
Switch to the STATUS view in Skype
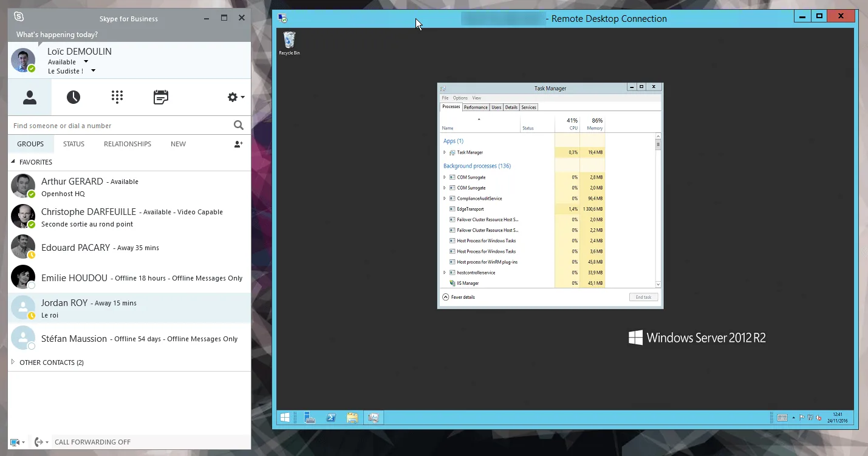tap(73, 144)
